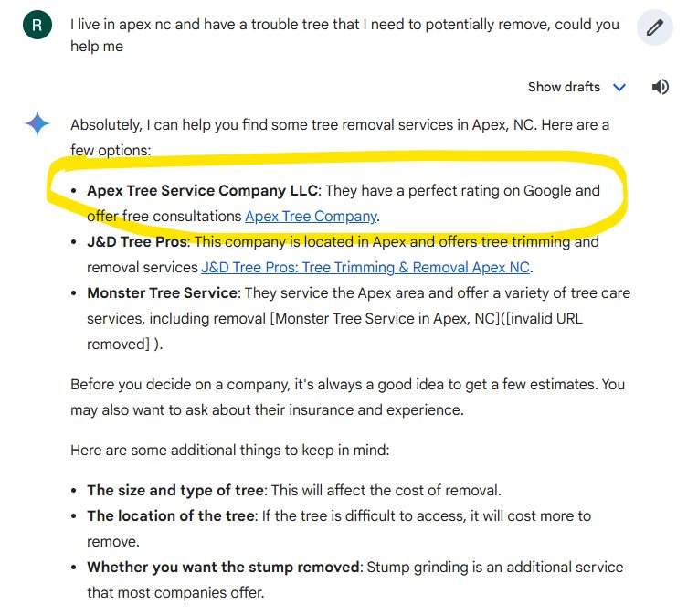Click the user prompt about the trouble tree
Screen dimensions: 698x616
tap(344, 35)
